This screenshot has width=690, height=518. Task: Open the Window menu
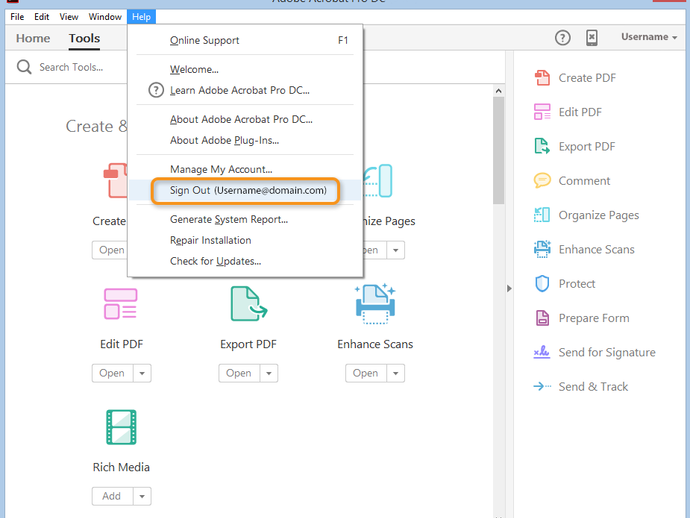coord(105,17)
